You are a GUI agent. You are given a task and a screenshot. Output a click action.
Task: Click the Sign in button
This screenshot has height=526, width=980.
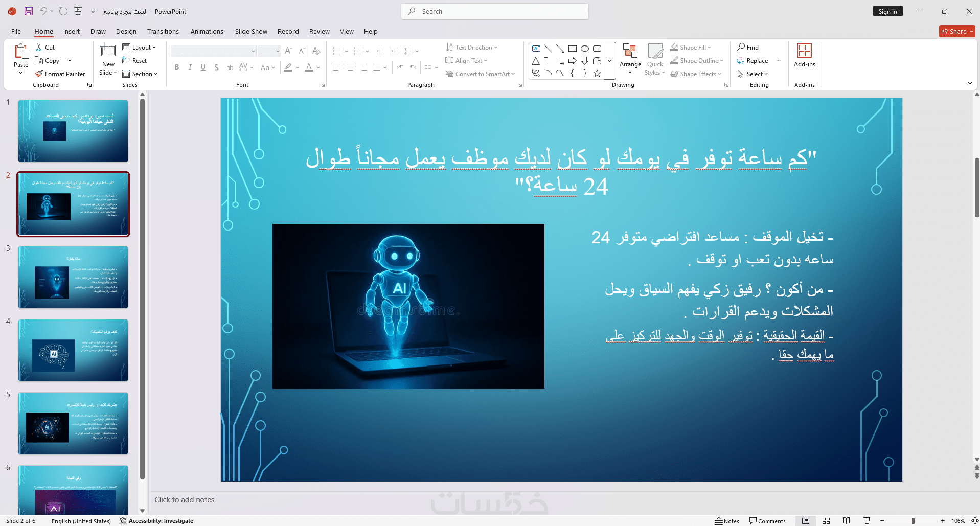(888, 11)
